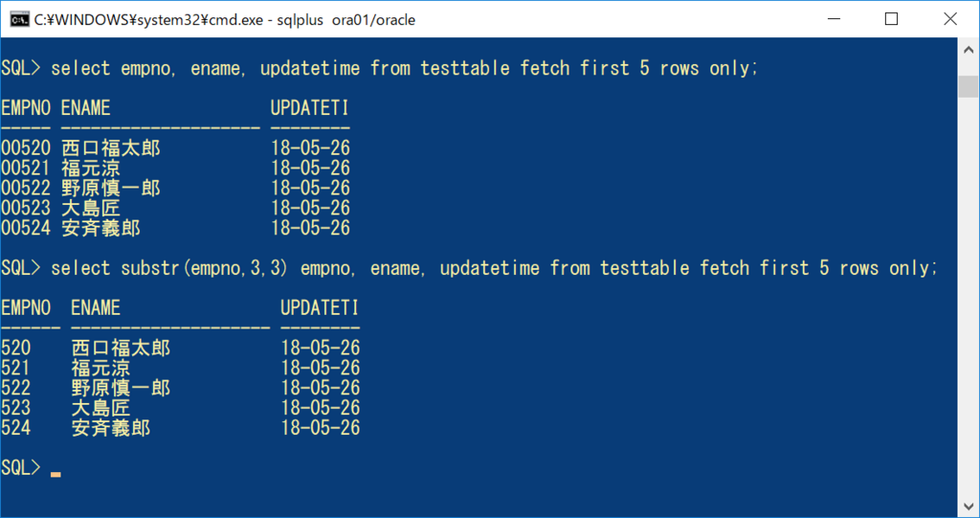The height and width of the screenshot is (518, 980).
Task: Click the name 野原慎一郎 in first result
Action: [x=111, y=189]
